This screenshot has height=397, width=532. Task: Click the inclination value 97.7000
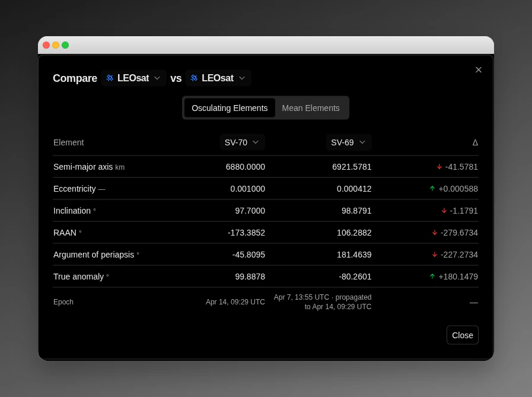250,211
